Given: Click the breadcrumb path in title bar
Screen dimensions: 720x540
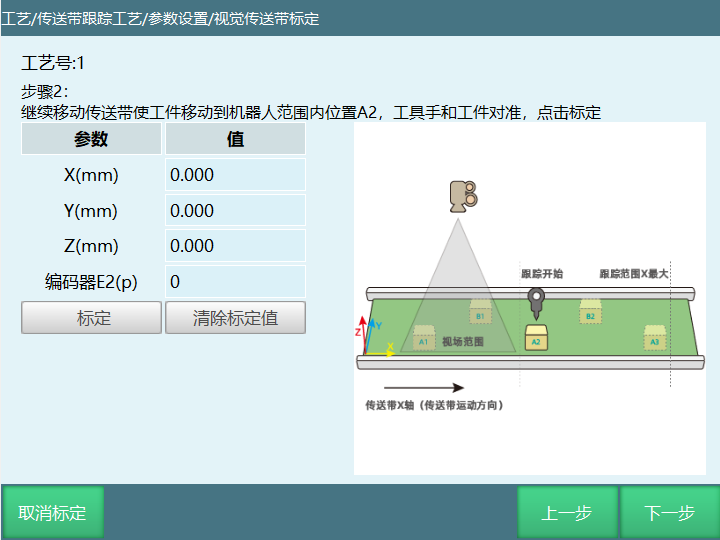Looking at the screenshot, I should point(160,19).
